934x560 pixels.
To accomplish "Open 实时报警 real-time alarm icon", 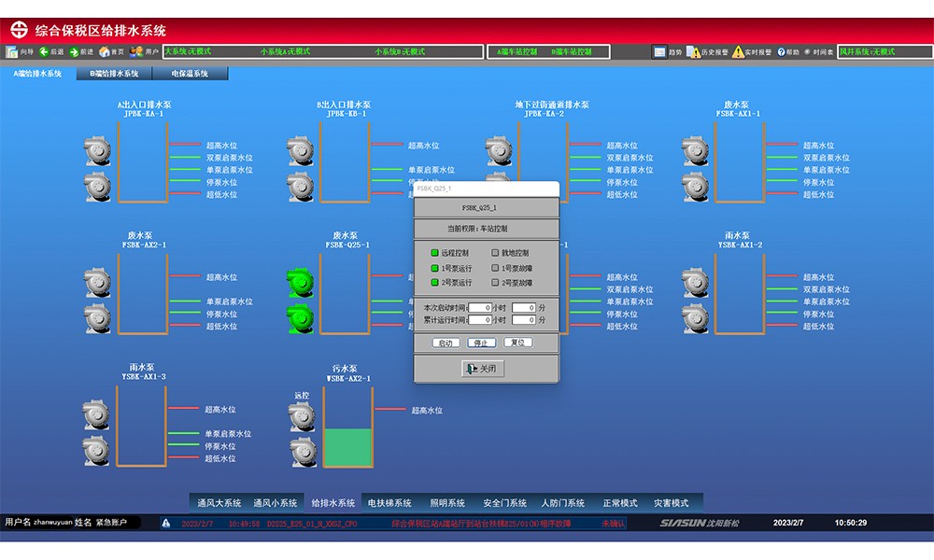I will [738, 52].
